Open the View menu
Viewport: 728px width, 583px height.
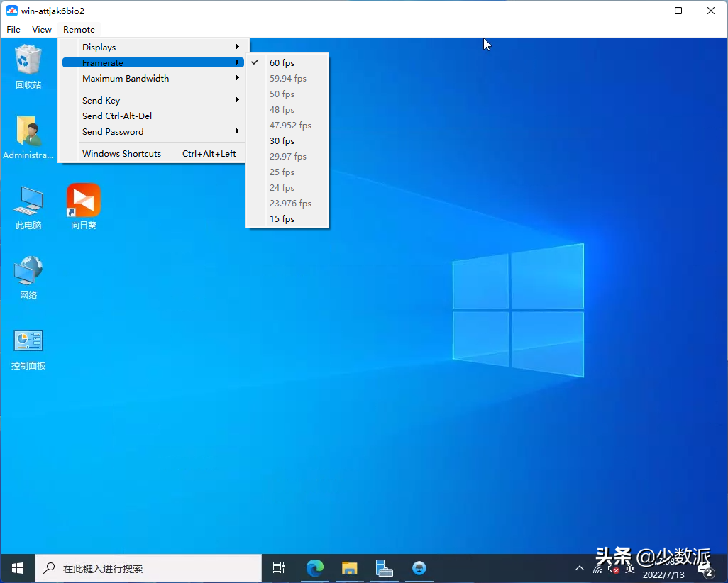[x=42, y=30]
